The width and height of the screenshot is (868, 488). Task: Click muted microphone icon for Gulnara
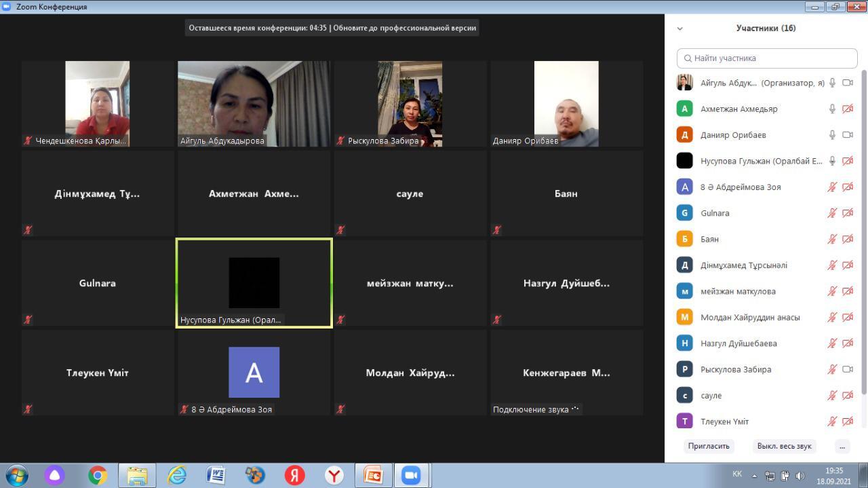tap(832, 213)
